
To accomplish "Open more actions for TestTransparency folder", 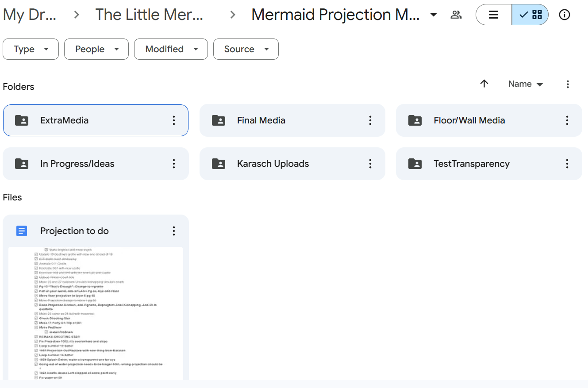I will (x=567, y=164).
